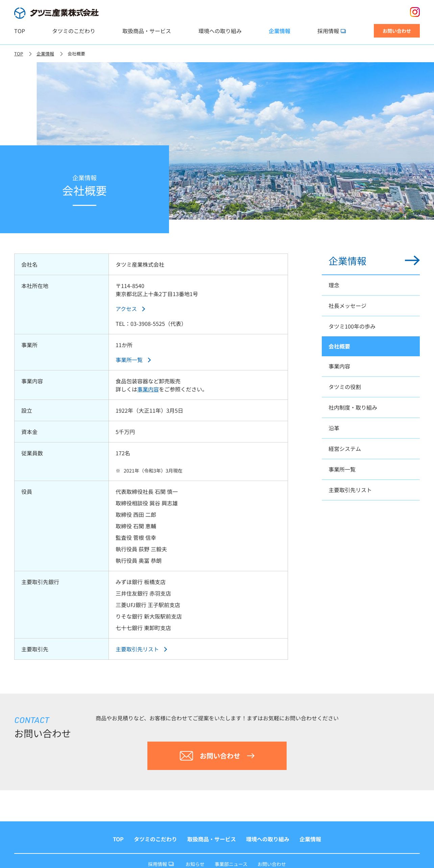434x868 pixels.
Task: Click the 七十七銀行 東卸町支店 text
Action: (x=143, y=628)
